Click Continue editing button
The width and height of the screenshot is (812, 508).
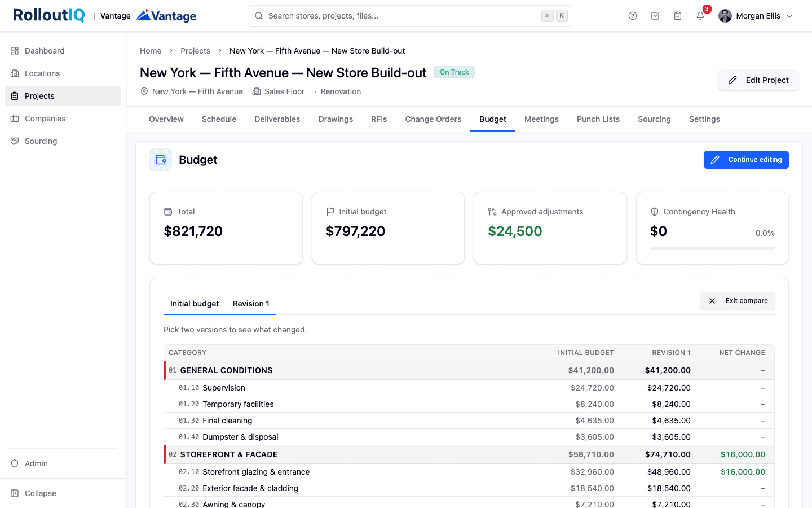click(x=746, y=160)
